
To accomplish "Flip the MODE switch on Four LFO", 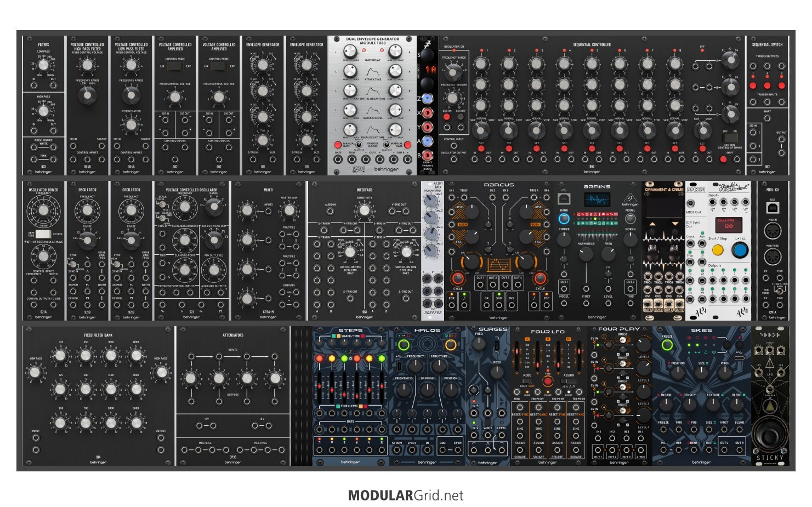I will click(527, 381).
